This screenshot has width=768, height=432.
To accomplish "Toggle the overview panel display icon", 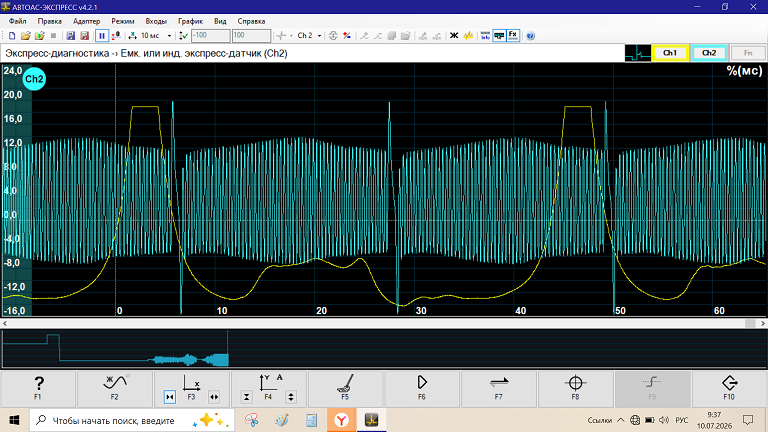I will [499, 36].
